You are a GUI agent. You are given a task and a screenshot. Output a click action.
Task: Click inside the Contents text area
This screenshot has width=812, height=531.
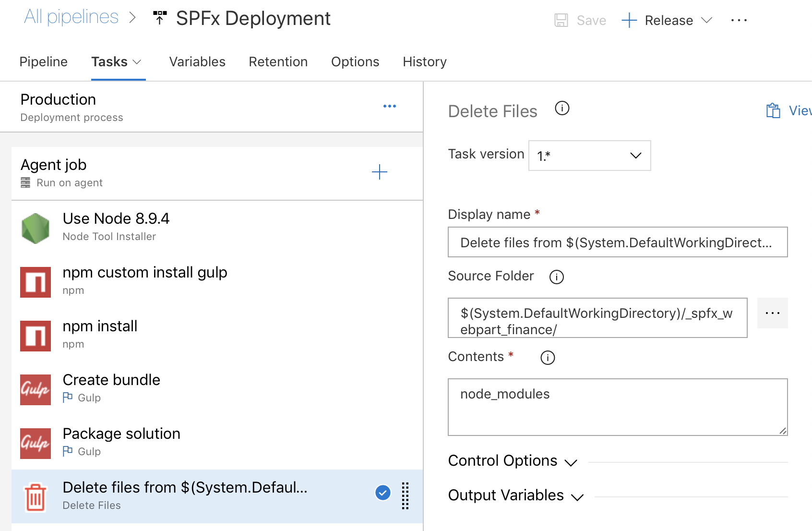[617, 406]
